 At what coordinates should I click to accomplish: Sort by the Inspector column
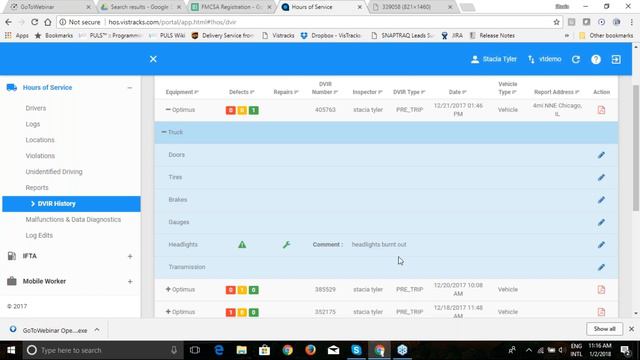[367, 92]
